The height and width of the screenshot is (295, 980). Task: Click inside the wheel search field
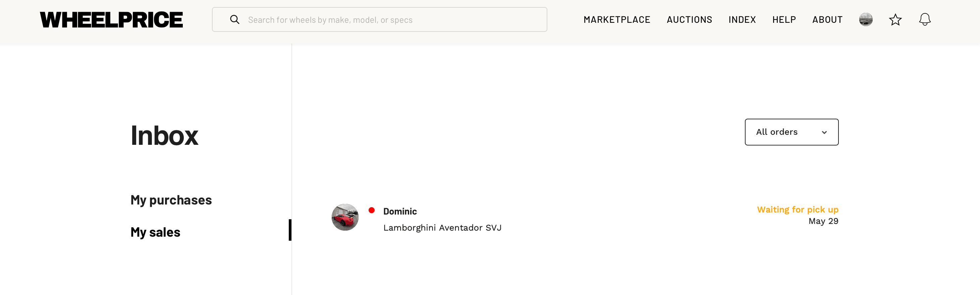tap(380, 19)
